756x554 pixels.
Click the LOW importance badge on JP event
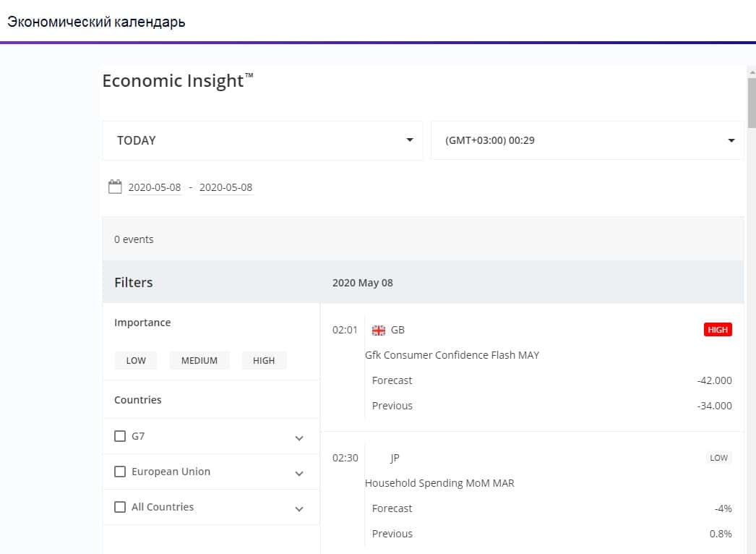point(718,458)
